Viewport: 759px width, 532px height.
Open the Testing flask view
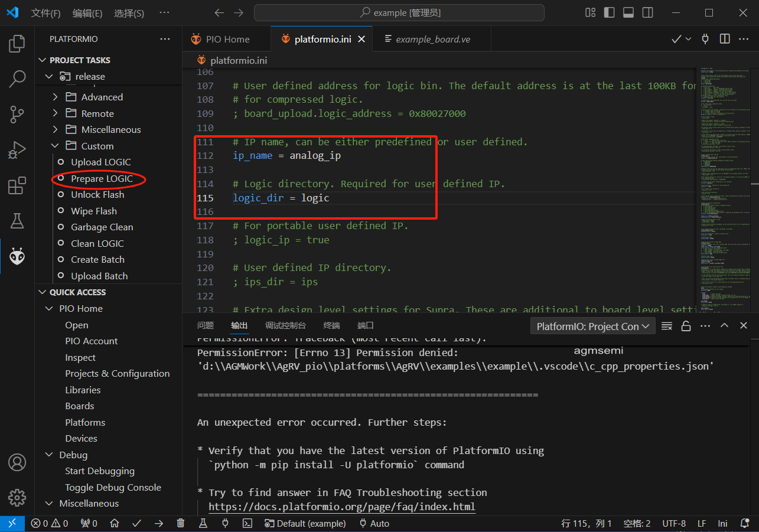[x=17, y=221]
